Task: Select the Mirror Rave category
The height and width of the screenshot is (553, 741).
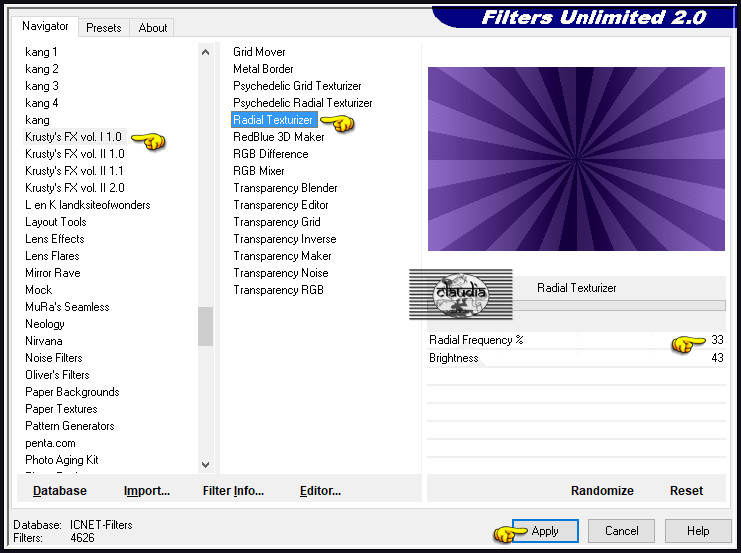Action: pos(52,273)
